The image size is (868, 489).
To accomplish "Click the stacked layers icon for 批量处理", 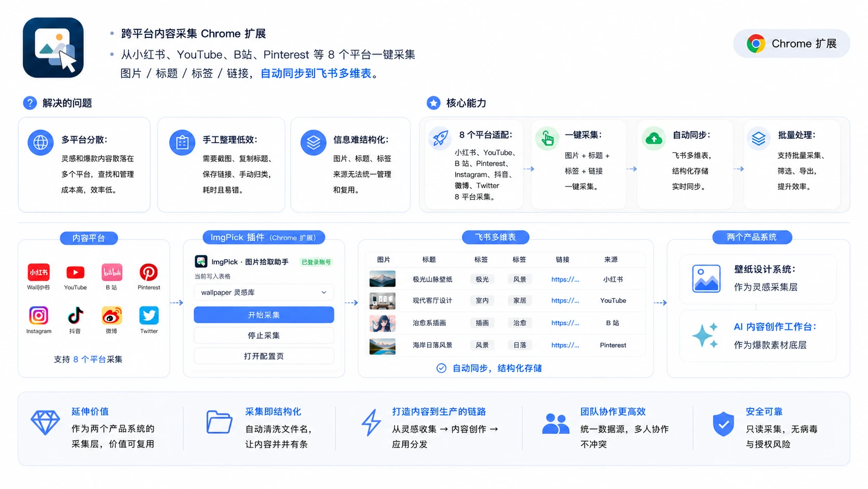I will coord(758,138).
